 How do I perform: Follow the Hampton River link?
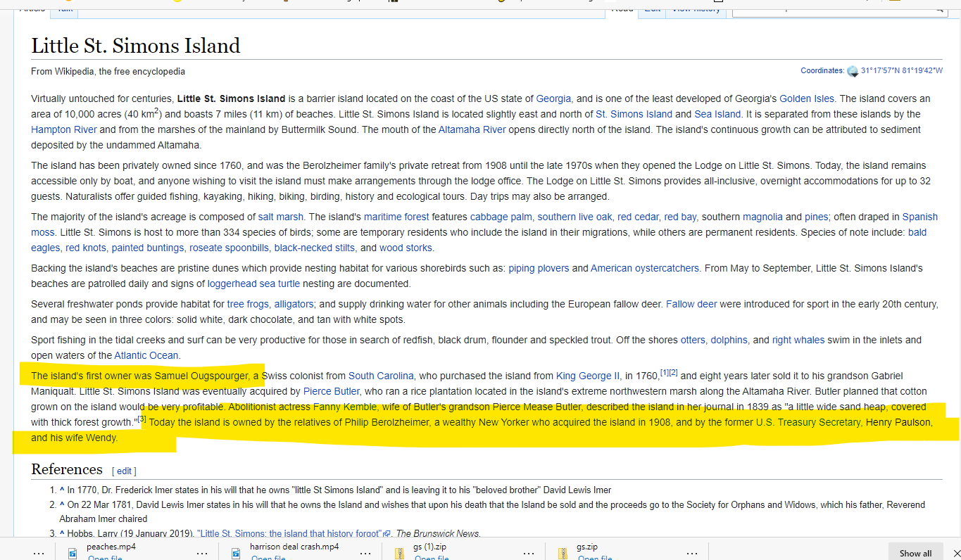click(x=64, y=129)
